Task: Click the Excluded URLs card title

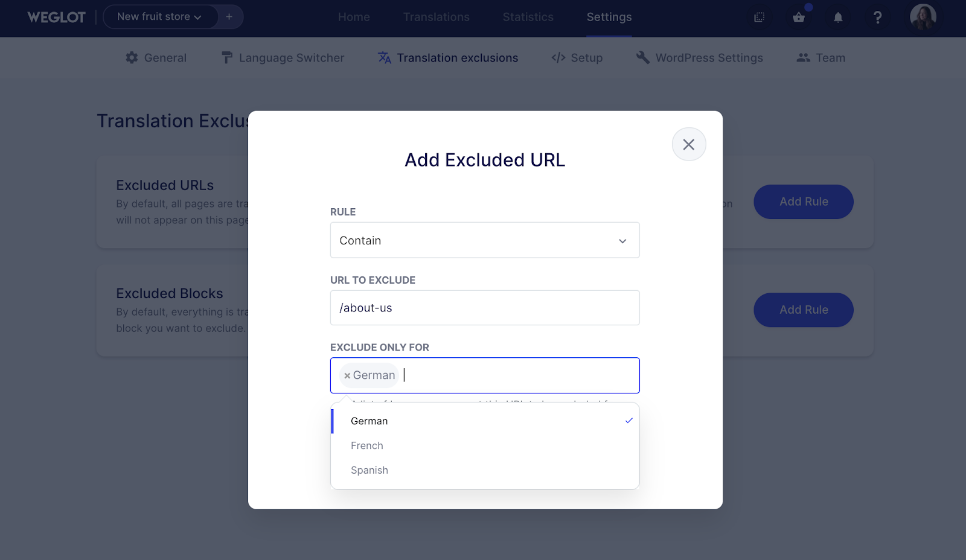Action: [x=165, y=185]
